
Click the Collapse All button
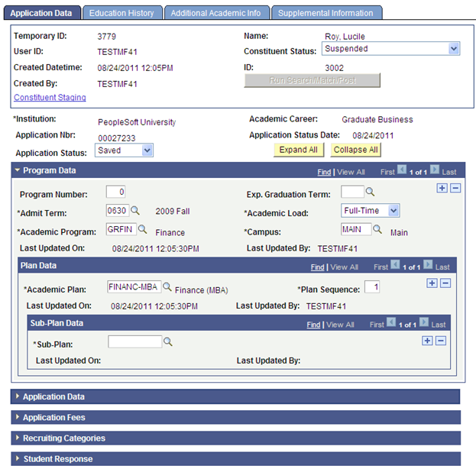tap(355, 150)
